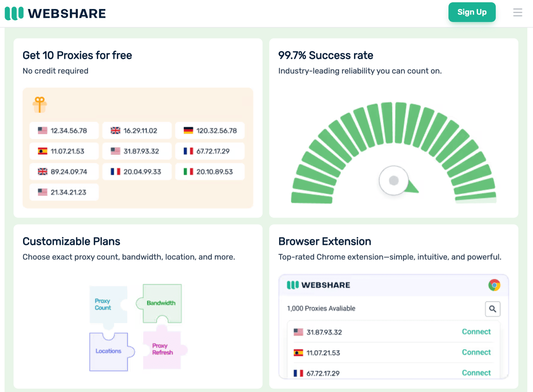Select the French proxy 20.04.99.33
Viewport: 533px width, 392px height.
[x=137, y=172]
